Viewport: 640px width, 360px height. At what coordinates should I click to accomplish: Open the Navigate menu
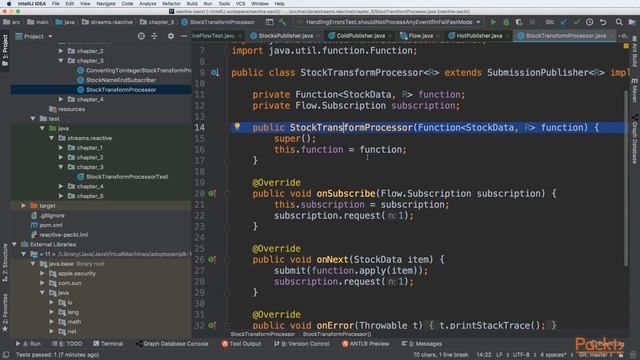[x=106, y=4]
